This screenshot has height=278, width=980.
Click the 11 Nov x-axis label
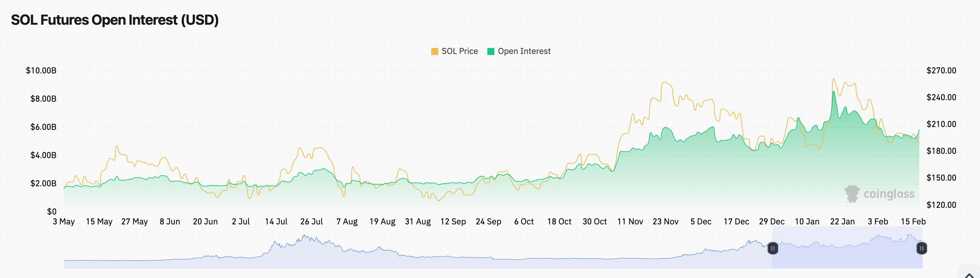(x=630, y=221)
